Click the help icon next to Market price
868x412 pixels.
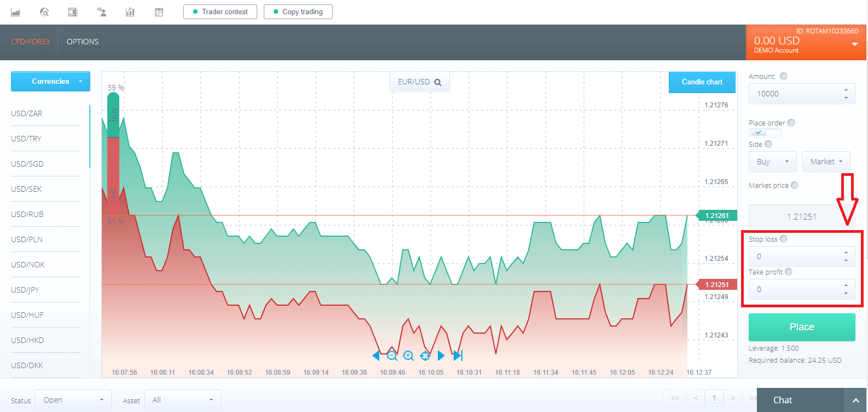tap(795, 185)
